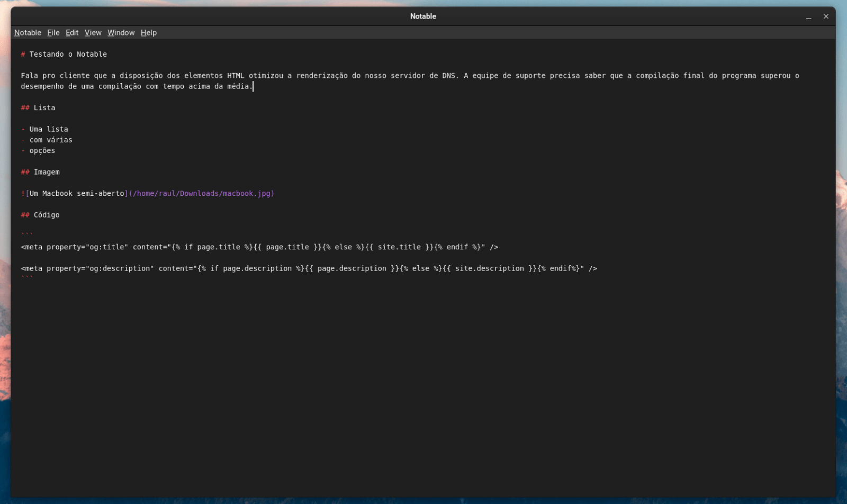Open the View menu
The width and height of the screenshot is (847, 504).
tap(93, 32)
